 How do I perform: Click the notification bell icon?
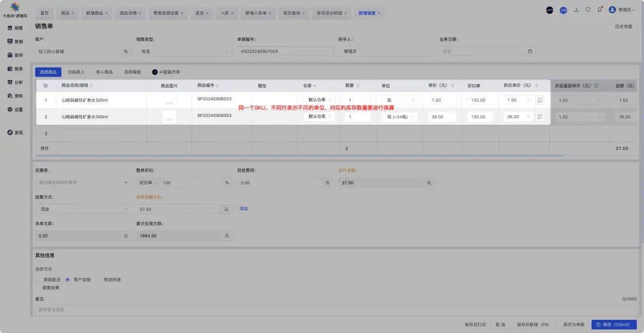point(599,10)
